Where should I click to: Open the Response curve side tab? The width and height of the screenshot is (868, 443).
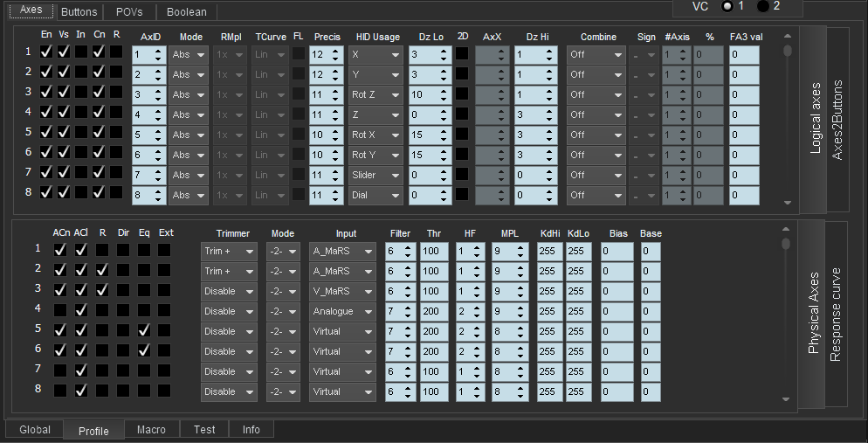pyautogui.click(x=836, y=315)
